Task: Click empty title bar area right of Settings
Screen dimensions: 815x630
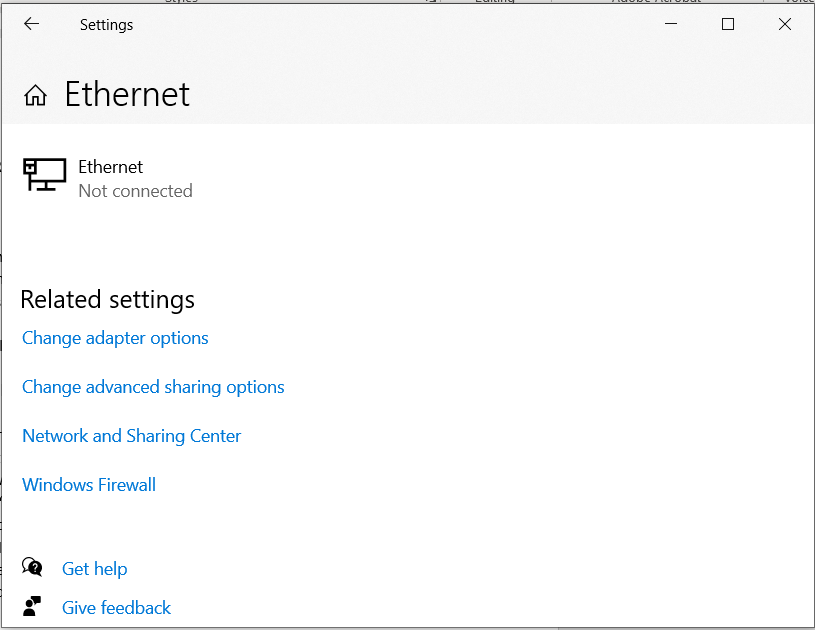Action: pos(400,25)
